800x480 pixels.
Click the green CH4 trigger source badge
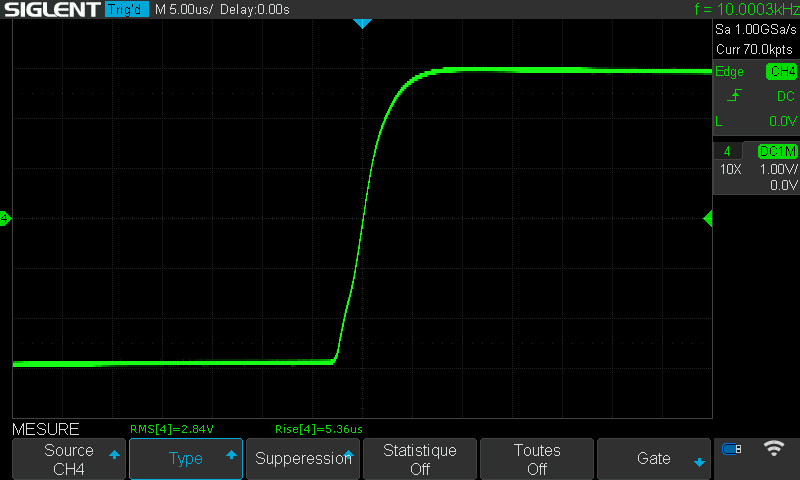[x=781, y=72]
